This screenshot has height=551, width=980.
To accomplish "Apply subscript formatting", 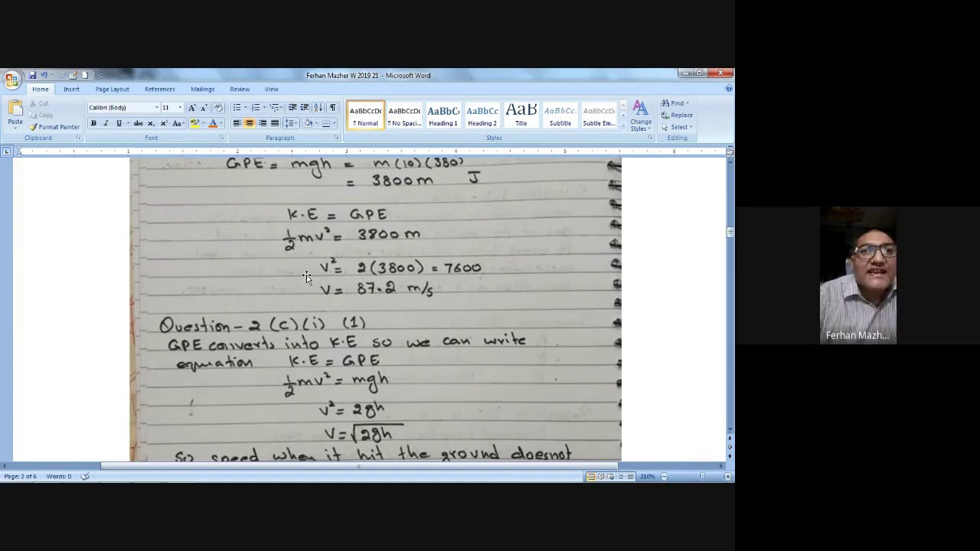I will coord(151,123).
